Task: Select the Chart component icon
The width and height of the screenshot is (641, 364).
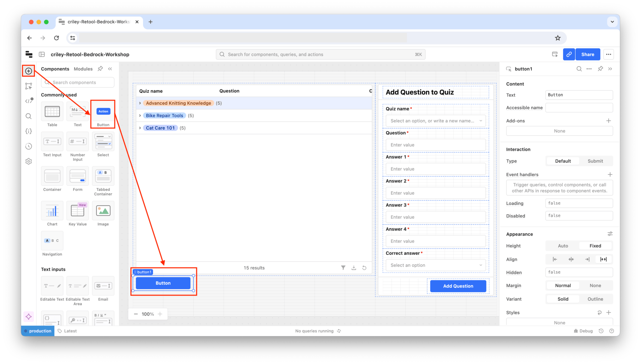Action: coord(52,211)
